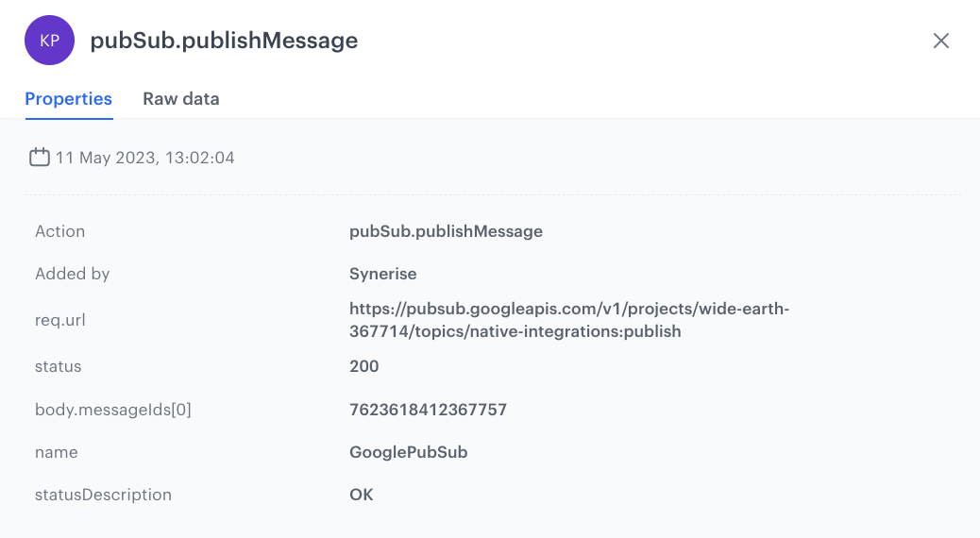This screenshot has width=980, height=538.
Task: Click the req.url property label
Action: coord(60,320)
